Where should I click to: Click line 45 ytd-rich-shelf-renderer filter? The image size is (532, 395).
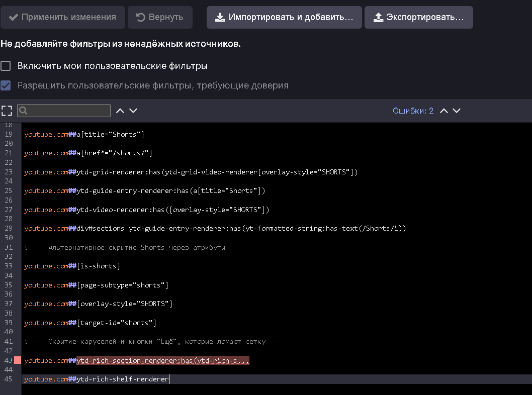pos(97,379)
